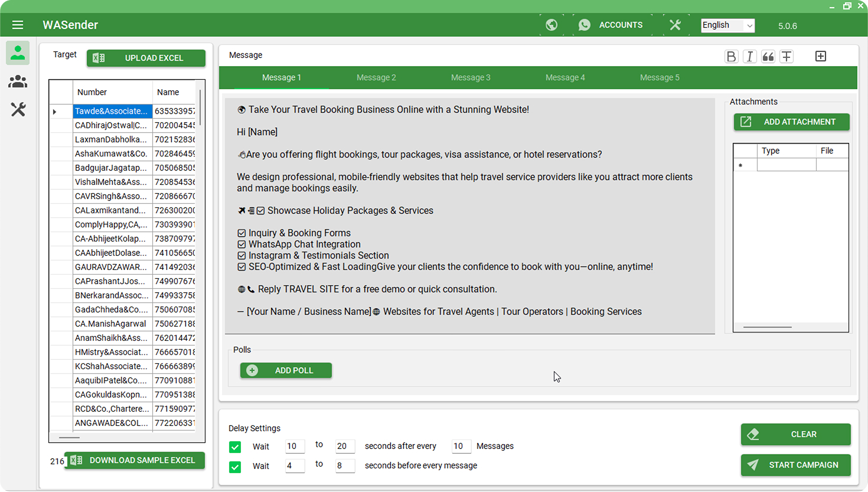Screen dimensions: 868x492
Task: Click the wait field showing 8
Action: point(345,466)
